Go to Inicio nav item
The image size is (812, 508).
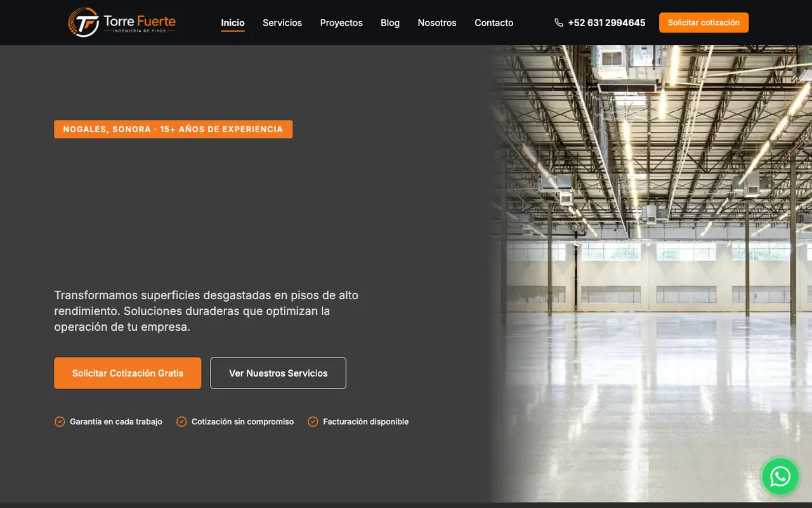pos(233,23)
